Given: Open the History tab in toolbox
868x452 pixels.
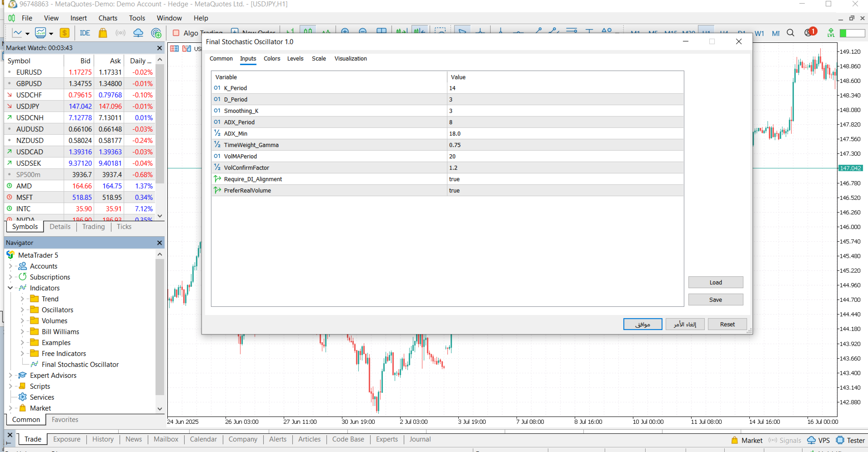Looking at the screenshot, I should (103, 439).
